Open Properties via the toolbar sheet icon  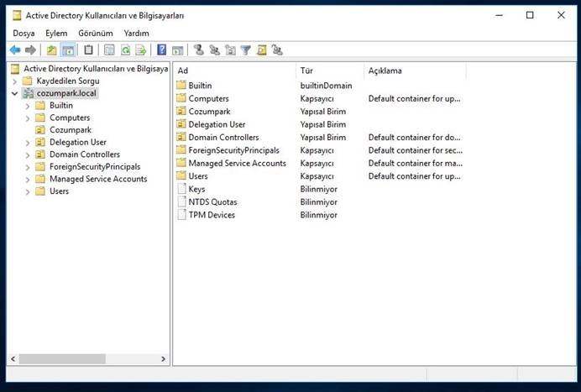click(x=109, y=50)
